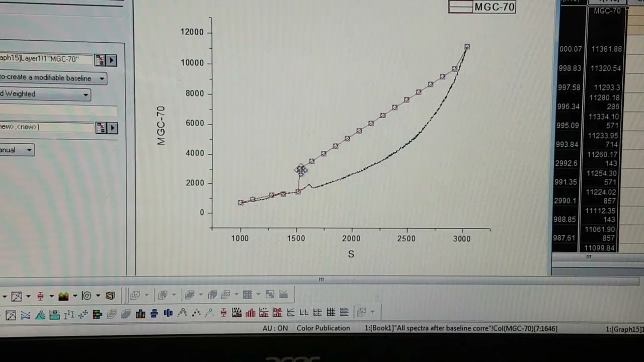This screenshot has width=644, height=362.
Task: Click worksheet cell with value 11361.88
Action: [606, 49]
